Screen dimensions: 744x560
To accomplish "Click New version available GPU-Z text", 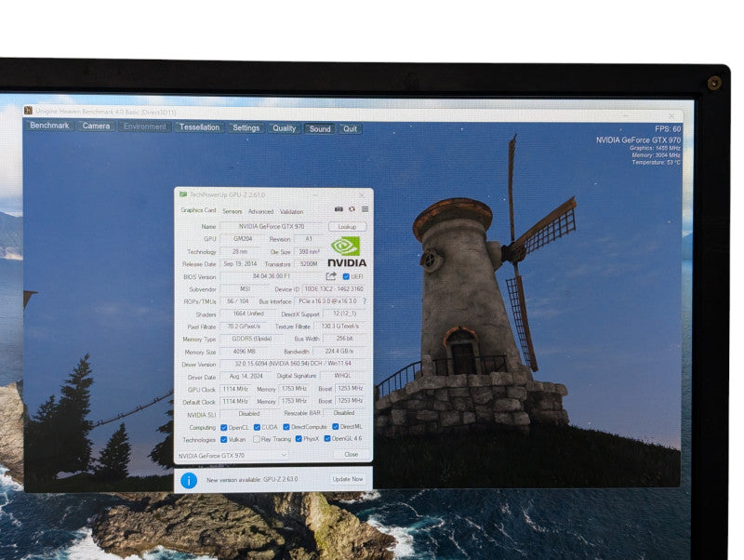I will [x=252, y=480].
